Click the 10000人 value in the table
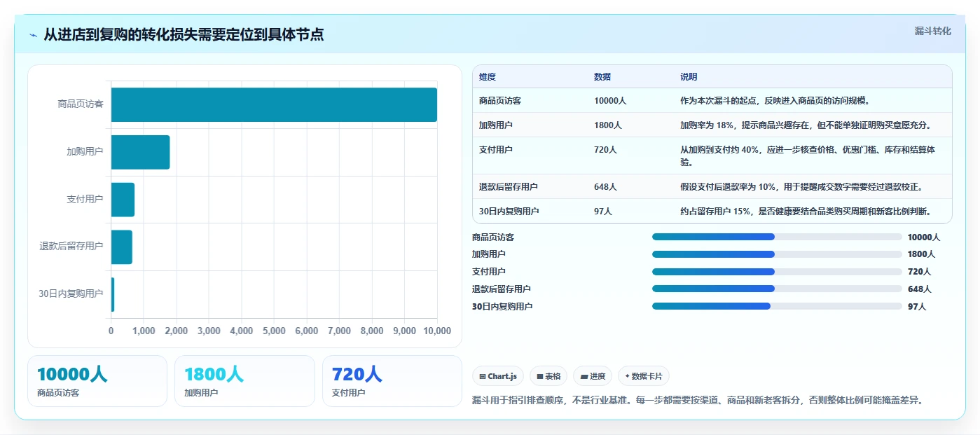This screenshot has height=435, width=980. tap(610, 101)
